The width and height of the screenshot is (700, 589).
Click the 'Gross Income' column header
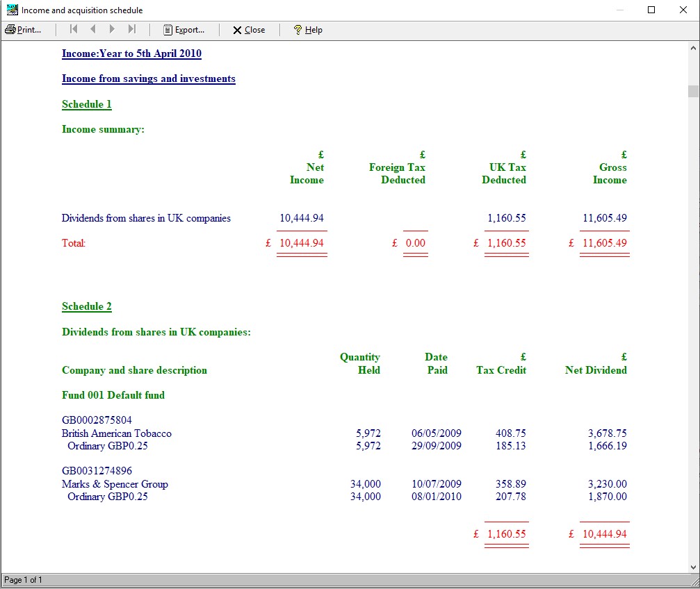(x=610, y=174)
